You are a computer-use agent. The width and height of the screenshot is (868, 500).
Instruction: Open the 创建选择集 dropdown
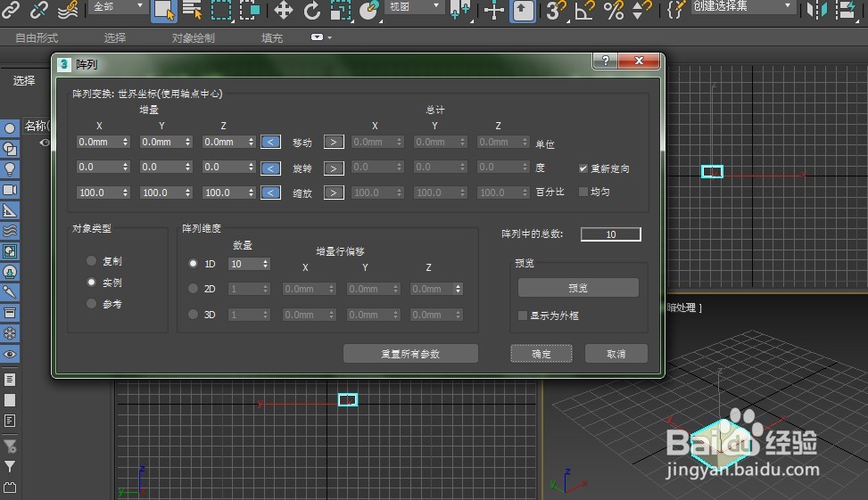point(743,6)
